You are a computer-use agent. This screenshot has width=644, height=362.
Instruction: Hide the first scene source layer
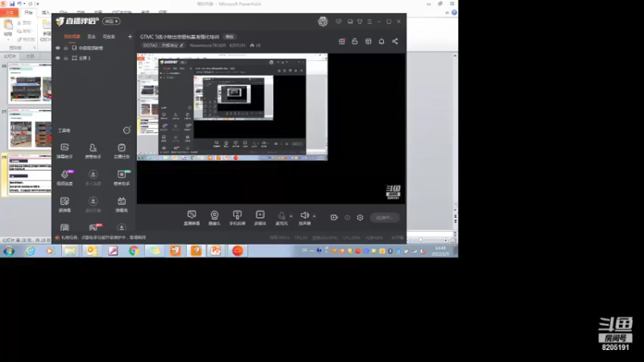pos(57,48)
